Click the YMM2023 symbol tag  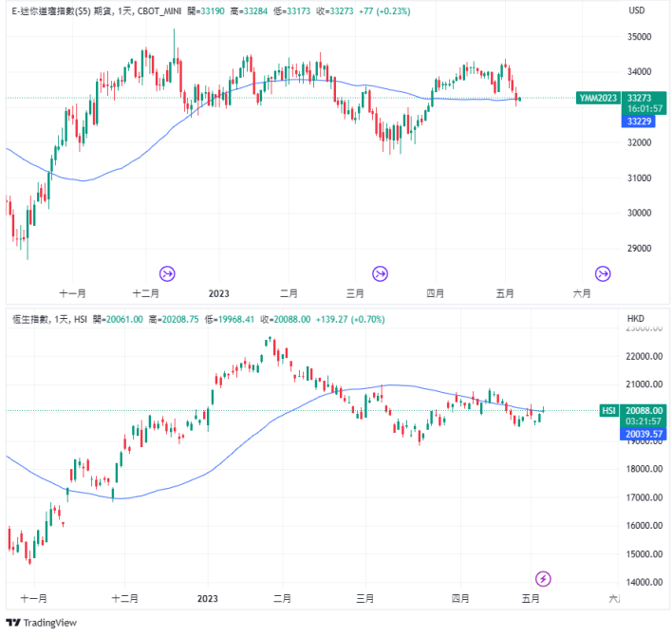click(x=597, y=98)
